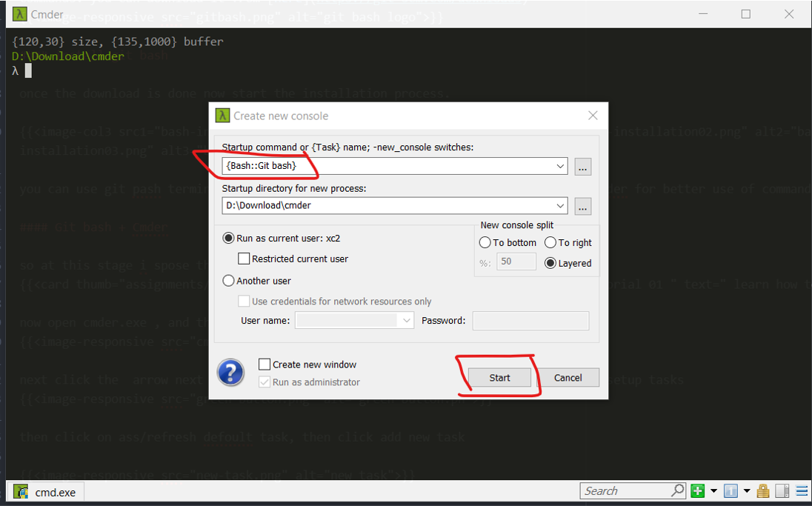Open the startup directory dropdown
The image size is (812, 506).
560,206
